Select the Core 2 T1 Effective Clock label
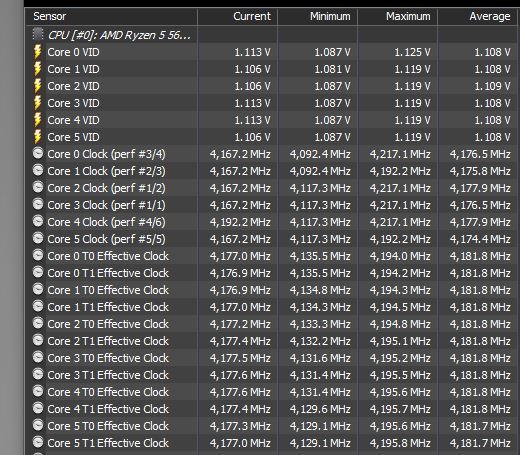520x455 pixels. (108, 341)
